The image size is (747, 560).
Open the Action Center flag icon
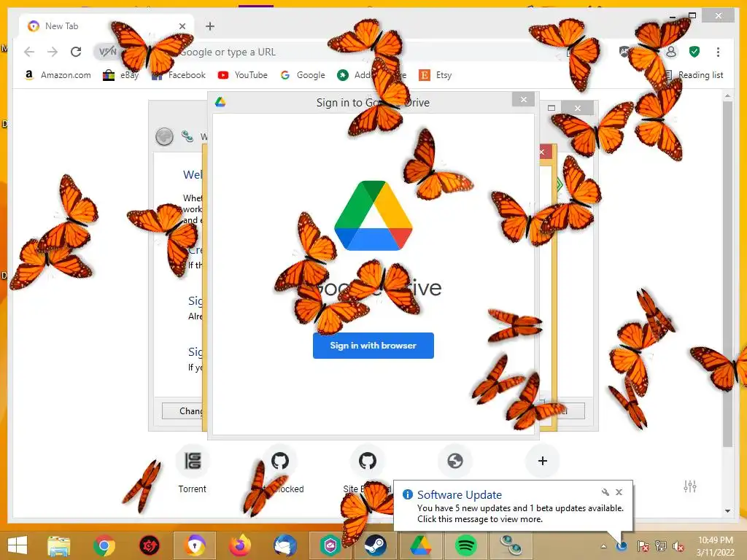coord(643,546)
